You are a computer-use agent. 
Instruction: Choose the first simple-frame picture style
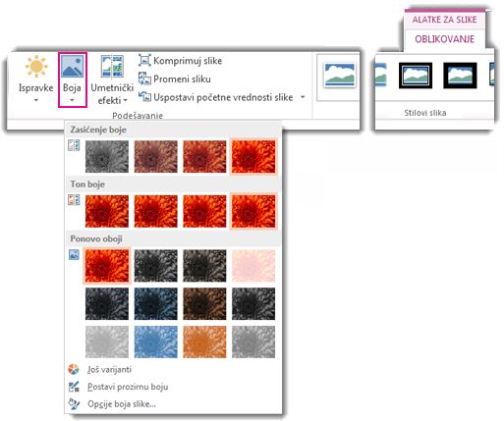(x=339, y=76)
